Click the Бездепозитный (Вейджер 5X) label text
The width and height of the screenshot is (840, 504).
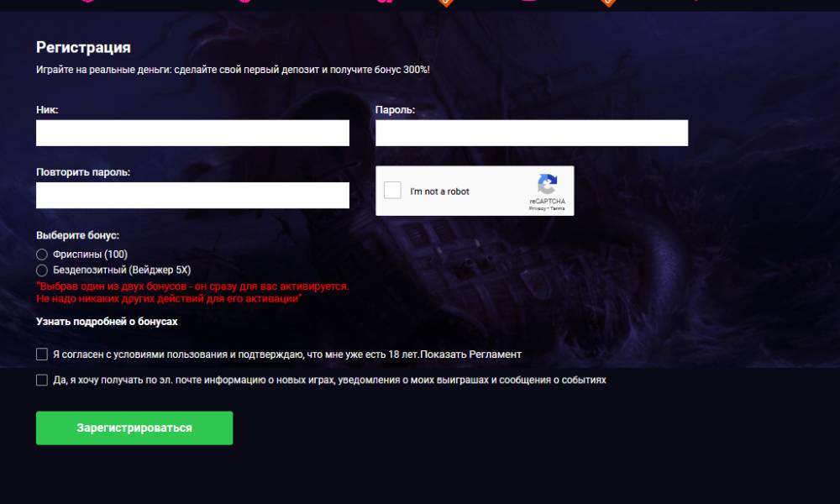[122, 270]
